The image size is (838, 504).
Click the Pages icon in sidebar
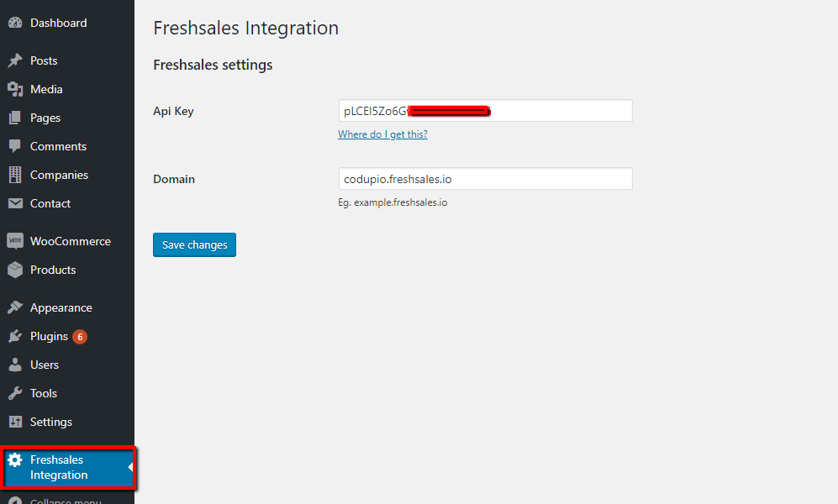[x=15, y=118]
